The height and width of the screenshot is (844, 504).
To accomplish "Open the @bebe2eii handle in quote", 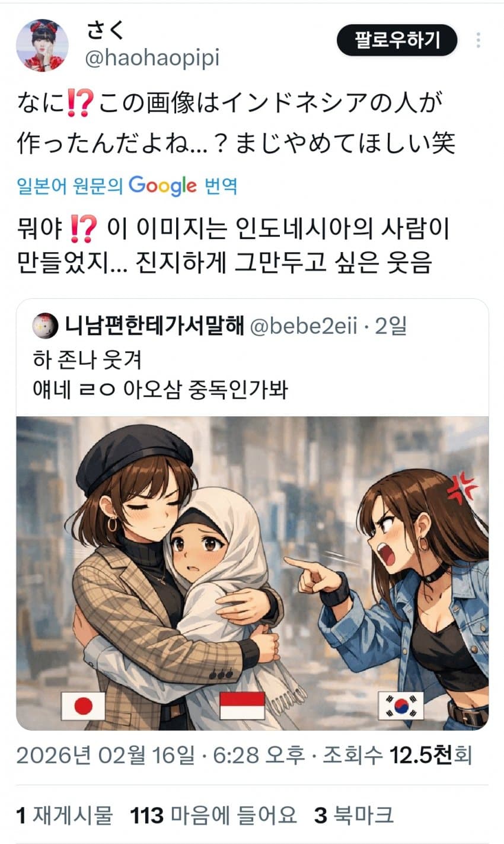I will (x=304, y=326).
